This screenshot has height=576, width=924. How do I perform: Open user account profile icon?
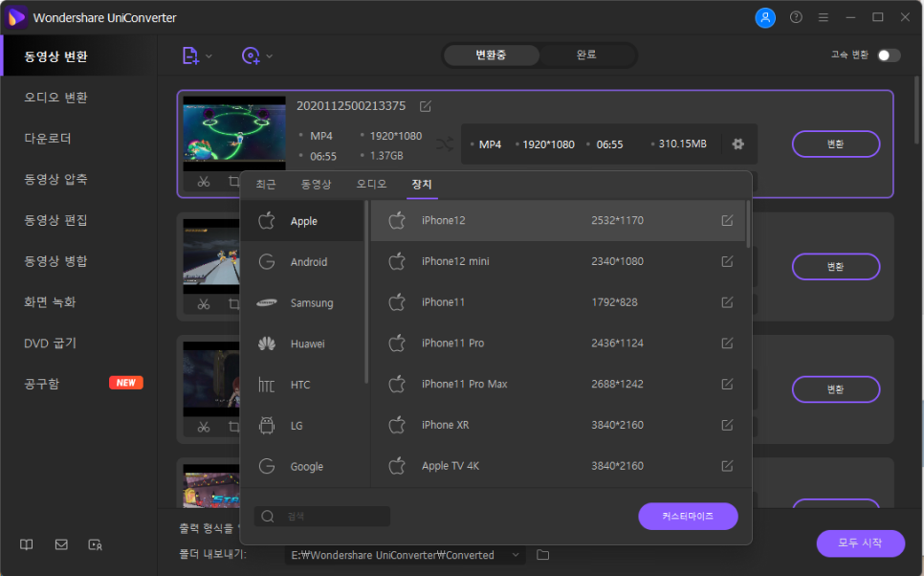point(765,17)
